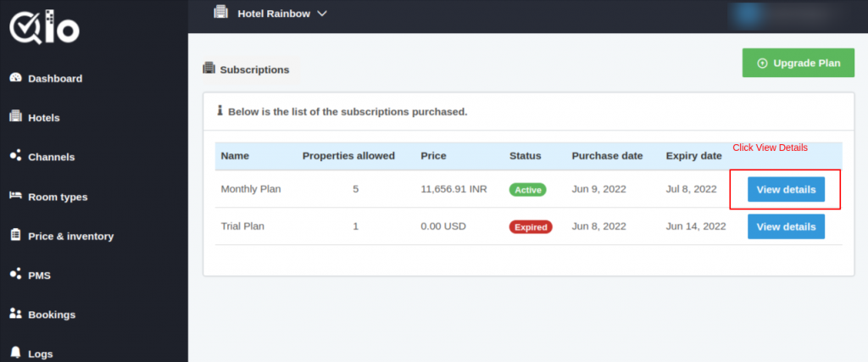Click the Room types bed icon
Image resolution: width=868 pixels, height=362 pixels.
tap(15, 196)
